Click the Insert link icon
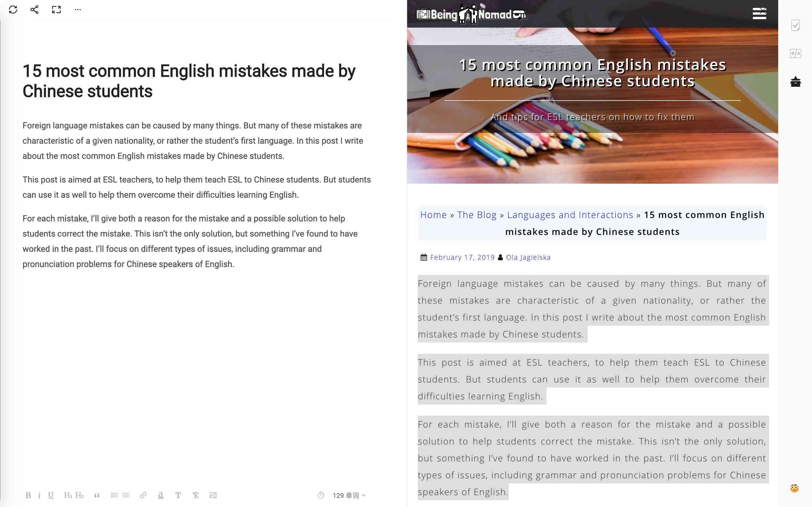Screen dimensions: 812x507 pos(143,496)
